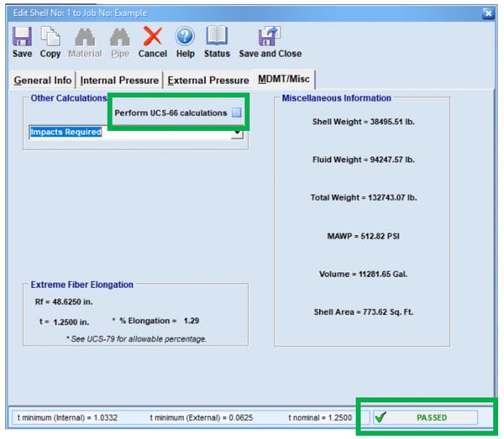Select the Pipe toolbar icon
504x439 pixels.
120,37
